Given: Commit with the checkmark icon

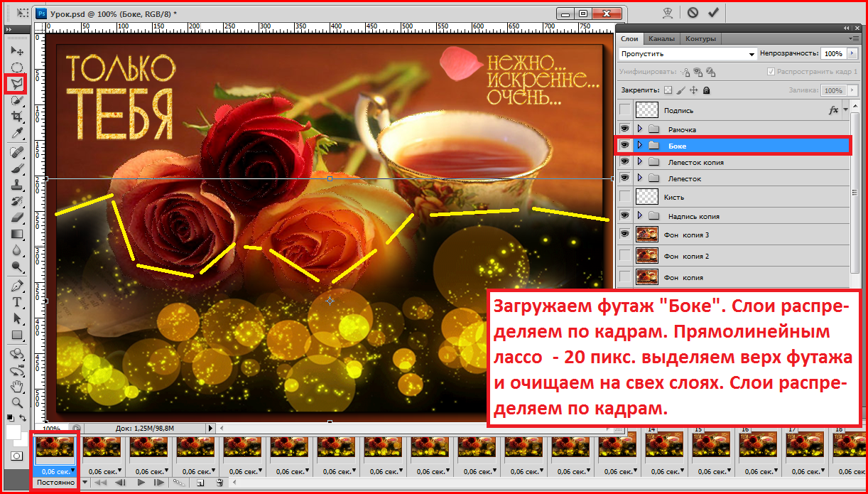Looking at the screenshot, I should pyautogui.click(x=713, y=12).
